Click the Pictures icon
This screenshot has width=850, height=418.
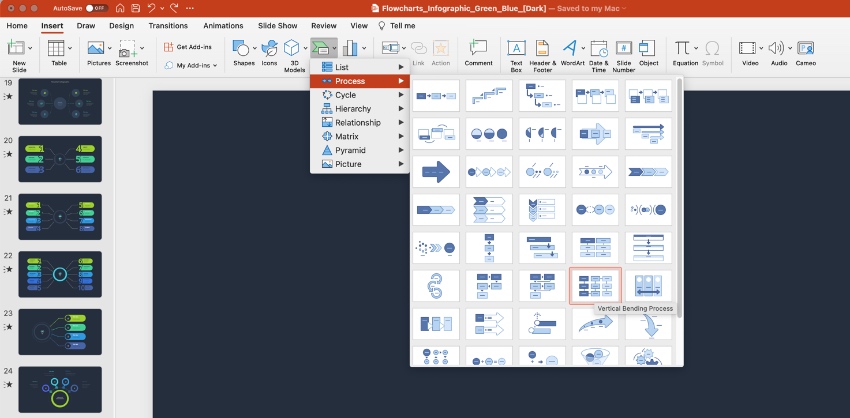click(x=96, y=48)
